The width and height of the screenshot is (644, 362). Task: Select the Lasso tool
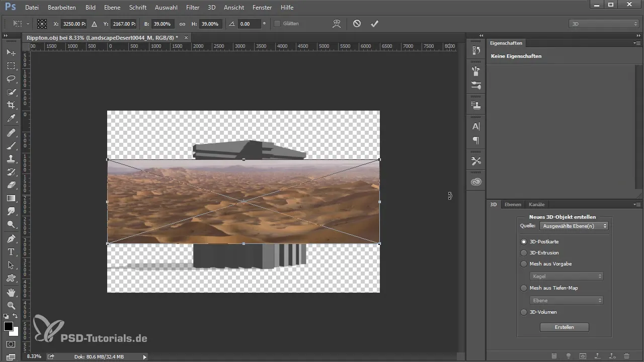[11, 79]
